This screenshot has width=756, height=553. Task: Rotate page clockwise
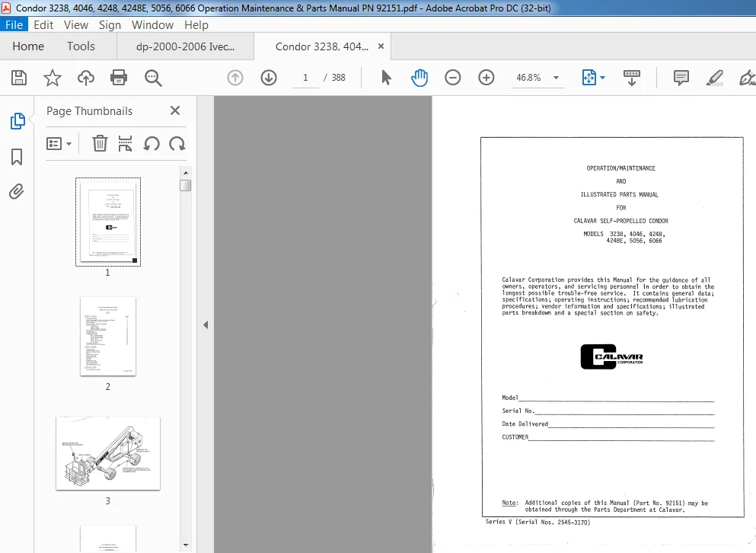click(x=177, y=143)
